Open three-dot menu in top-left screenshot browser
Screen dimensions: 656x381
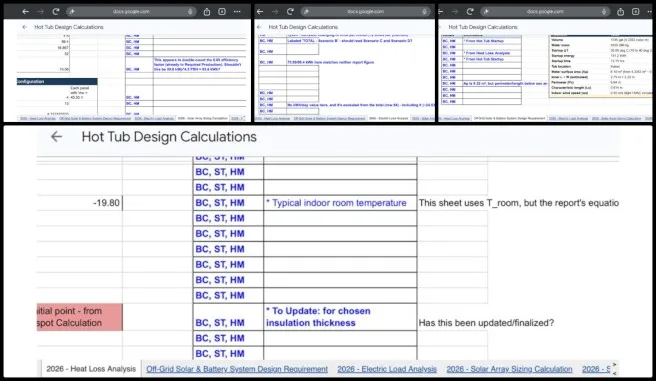coord(237,12)
